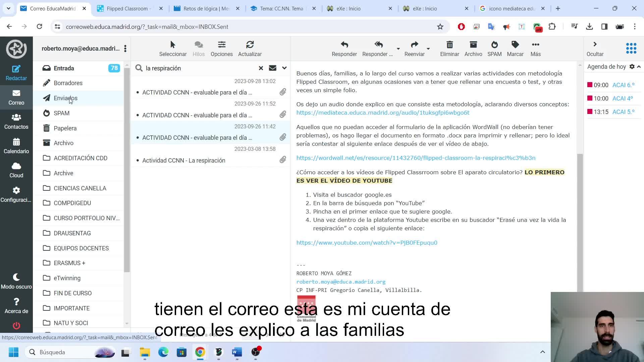644x362 pixels.
Task: Open the Acerca de info page
Action: (16, 306)
